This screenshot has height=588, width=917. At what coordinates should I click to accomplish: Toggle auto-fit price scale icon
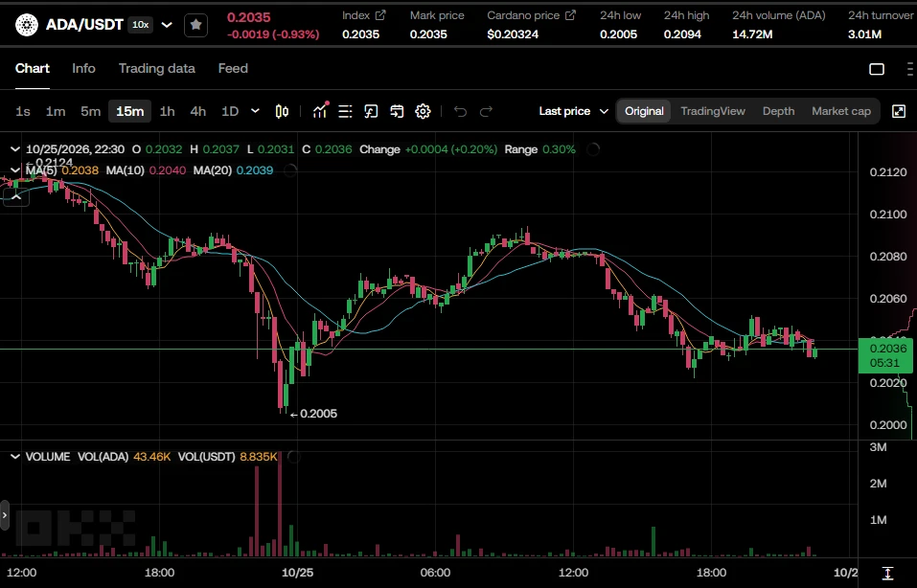pyautogui.click(x=887, y=573)
